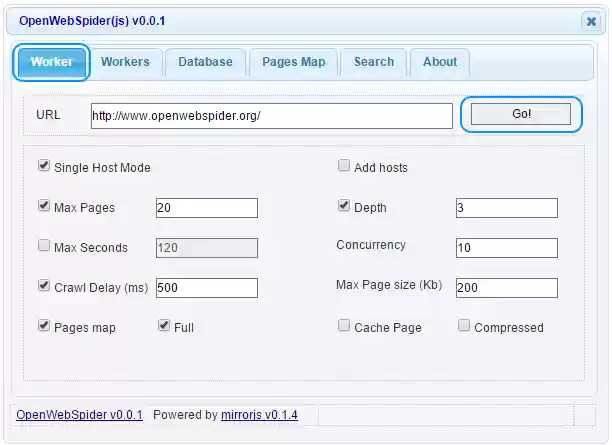Close the OpenWebSpider dialog window
Viewport: 612px width, 445px height.
[x=590, y=20]
